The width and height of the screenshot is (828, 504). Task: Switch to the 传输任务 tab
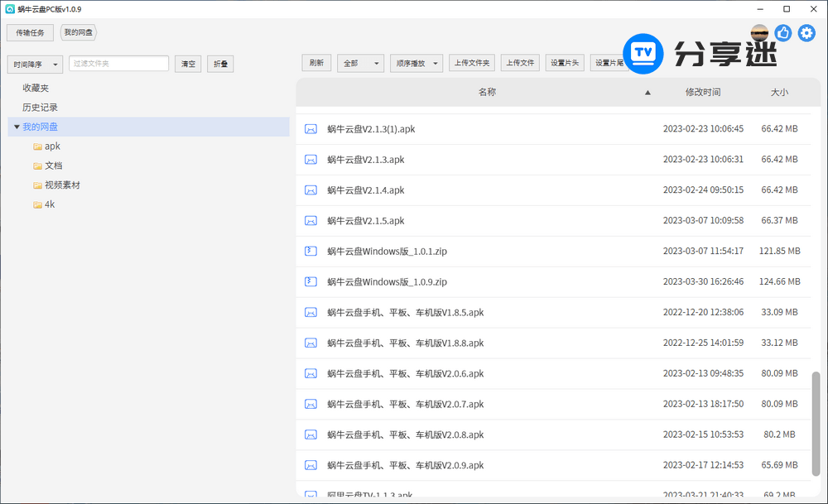click(30, 32)
